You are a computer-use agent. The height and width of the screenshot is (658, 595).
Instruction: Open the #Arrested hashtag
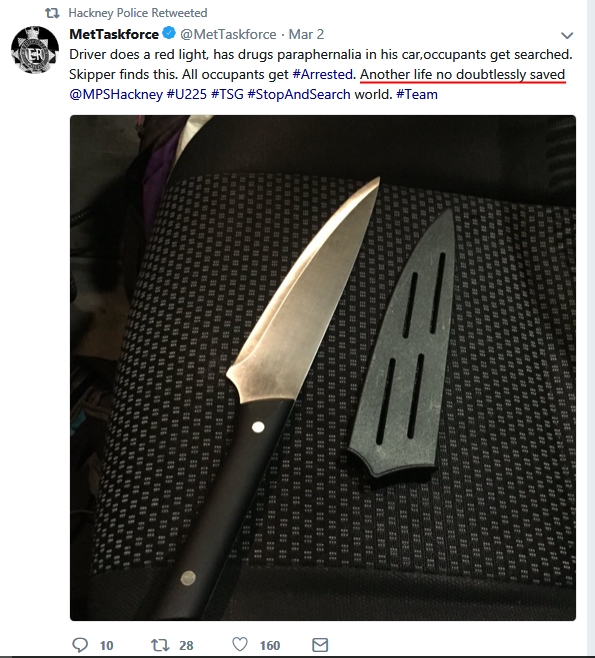point(322,74)
